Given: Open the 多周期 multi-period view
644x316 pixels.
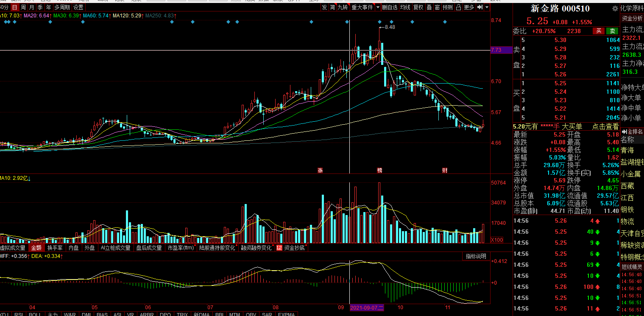Looking at the screenshot, I should coord(62,7).
